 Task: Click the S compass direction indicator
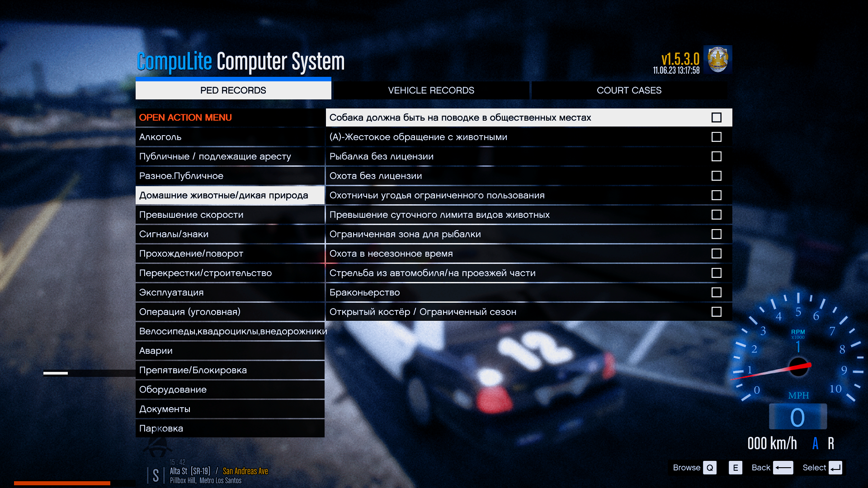156,475
